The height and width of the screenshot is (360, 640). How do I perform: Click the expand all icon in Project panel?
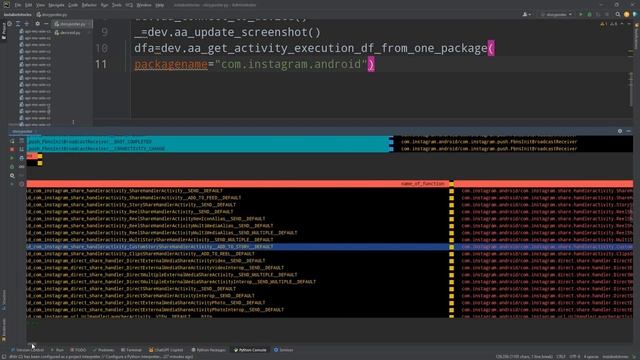click(x=18, y=24)
